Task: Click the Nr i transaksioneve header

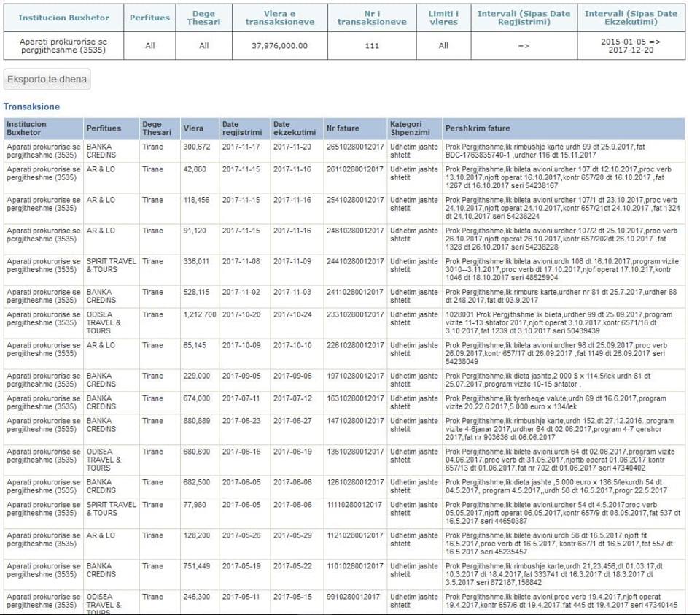Action: click(372, 18)
